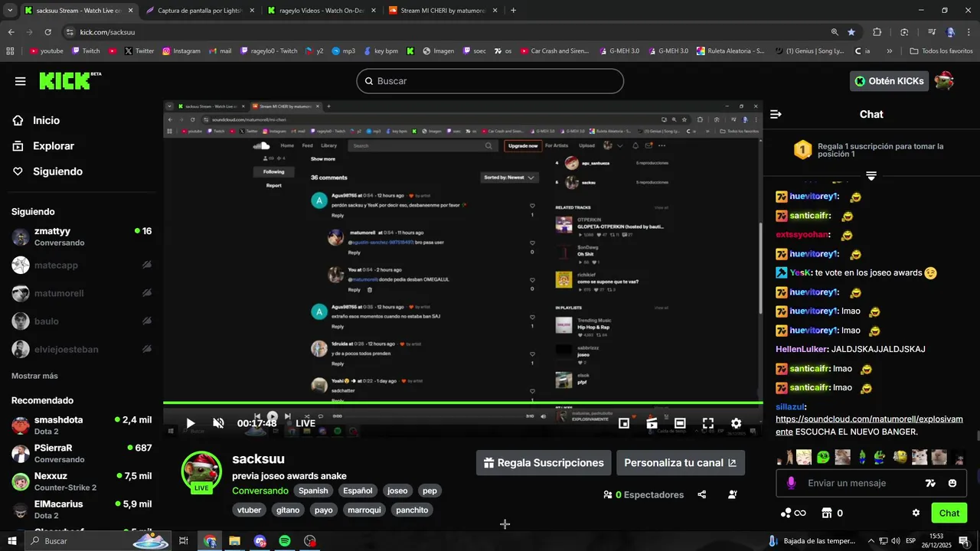Open matumorell followed channel
The width and height of the screenshot is (980, 551).
coord(81,293)
